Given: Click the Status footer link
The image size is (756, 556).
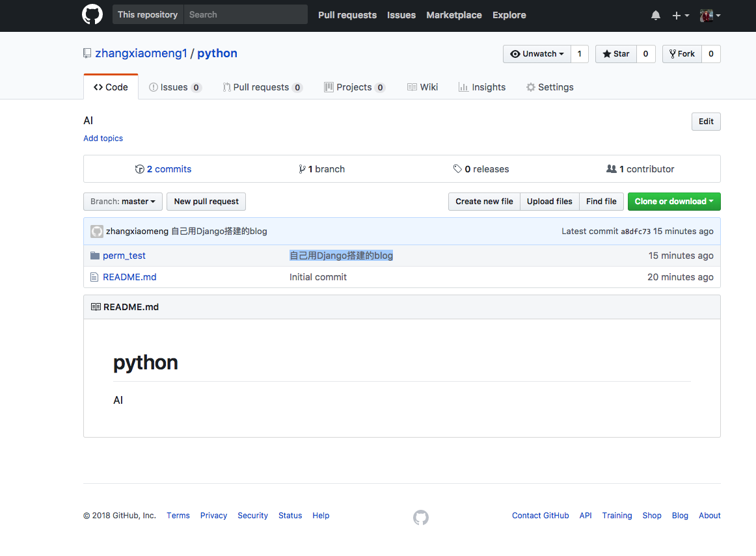Looking at the screenshot, I should [290, 516].
